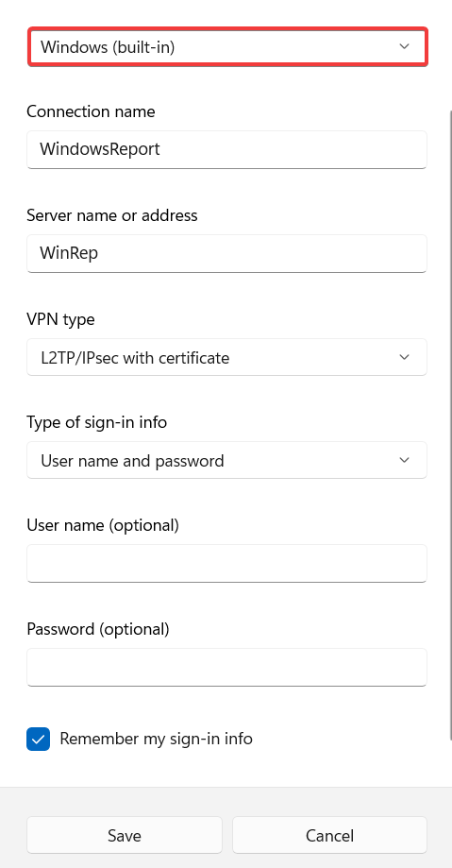Click the chevron arrow in sign-in info box
Image resolution: width=452 pixels, height=868 pixels.
coord(405,460)
